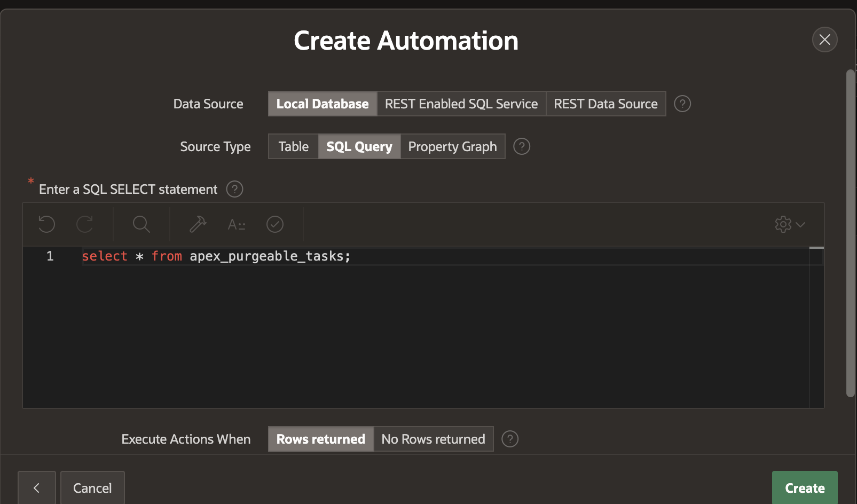Show help for the SQL SELECT statement
The width and height of the screenshot is (857, 504).
[234, 189]
